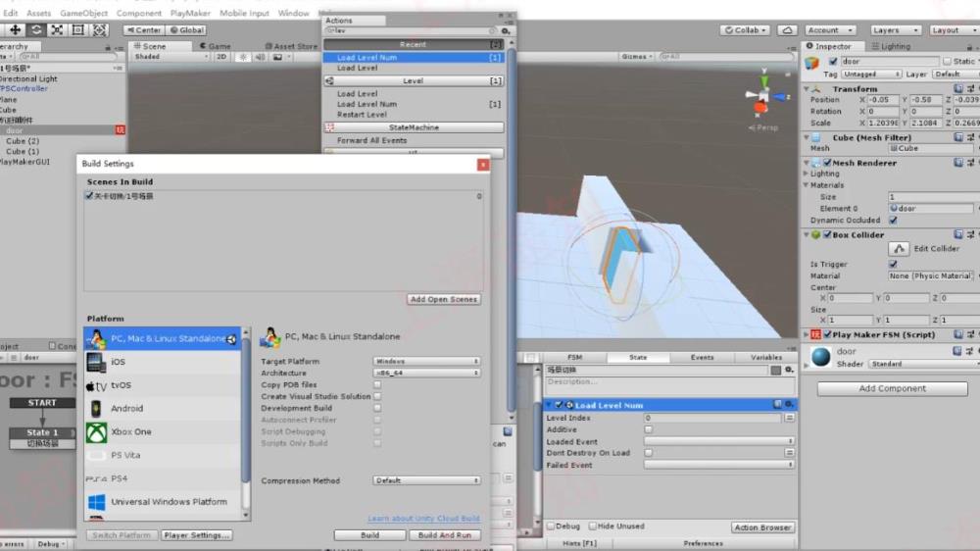Click the door object cube icon
980x551 pixels.
click(811, 63)
